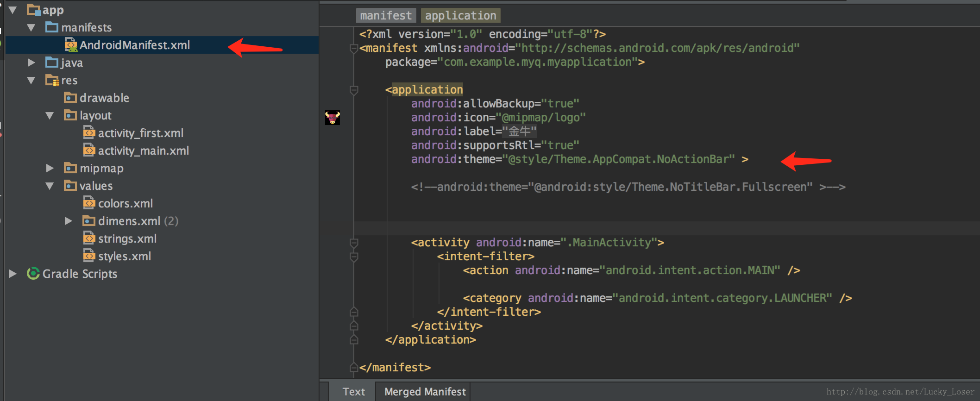
Task: Click the com.example.myq.myapplication package value
Action: click(538, 62)
